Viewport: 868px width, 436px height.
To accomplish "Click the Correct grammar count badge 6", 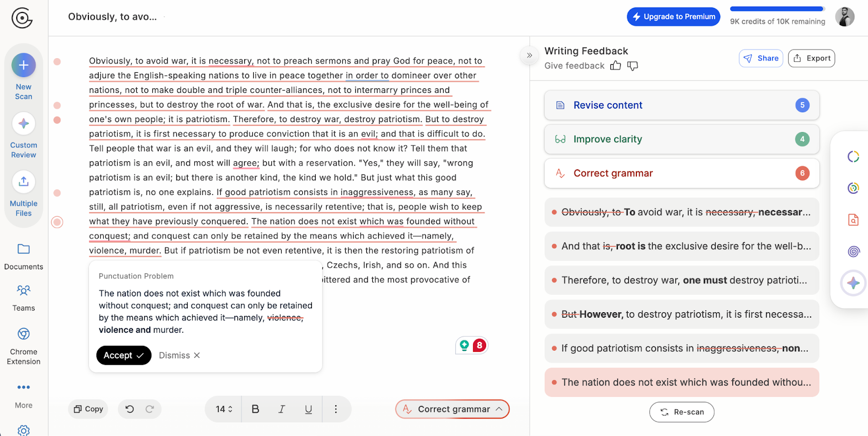I will tap(802, 173).
